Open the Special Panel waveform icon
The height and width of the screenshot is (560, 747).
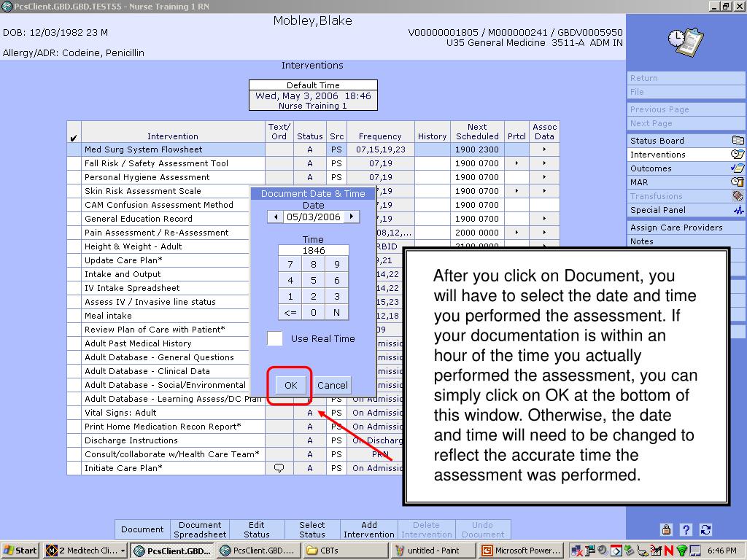(x=738, y=209)
